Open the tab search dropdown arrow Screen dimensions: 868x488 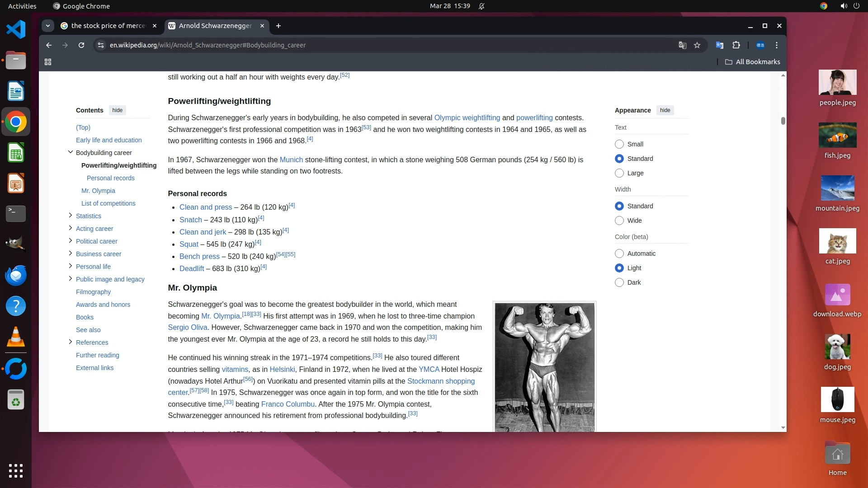coord(48,26)
